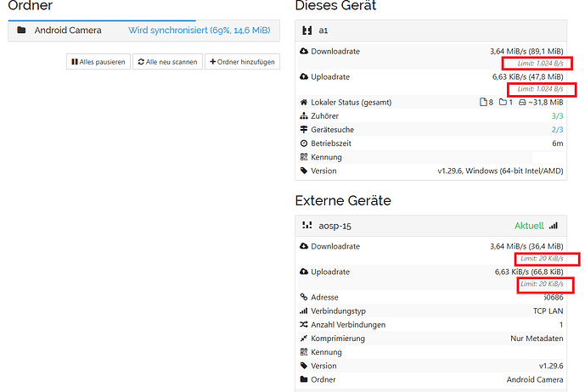
Task: Click the Zuhörer network icon
Action: click(304, 115)
